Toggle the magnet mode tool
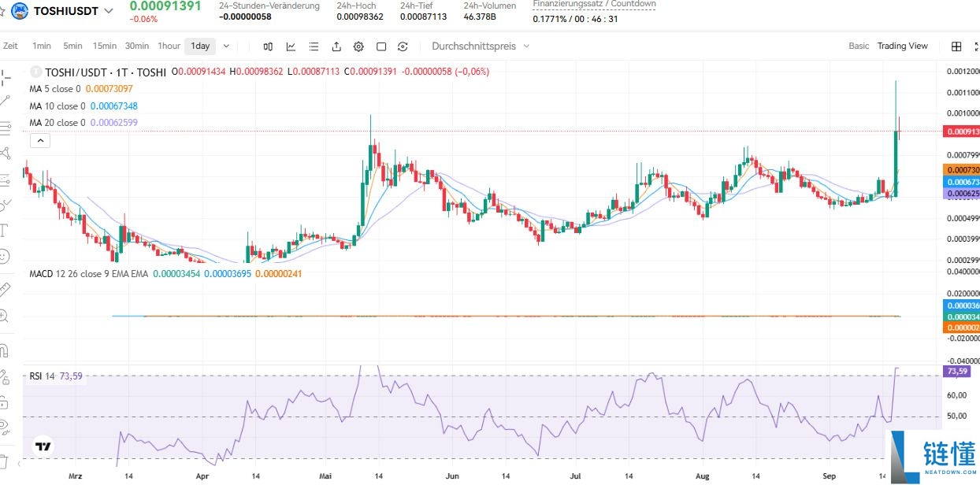This screenshot has width=980, height=485. click(4, 350)
